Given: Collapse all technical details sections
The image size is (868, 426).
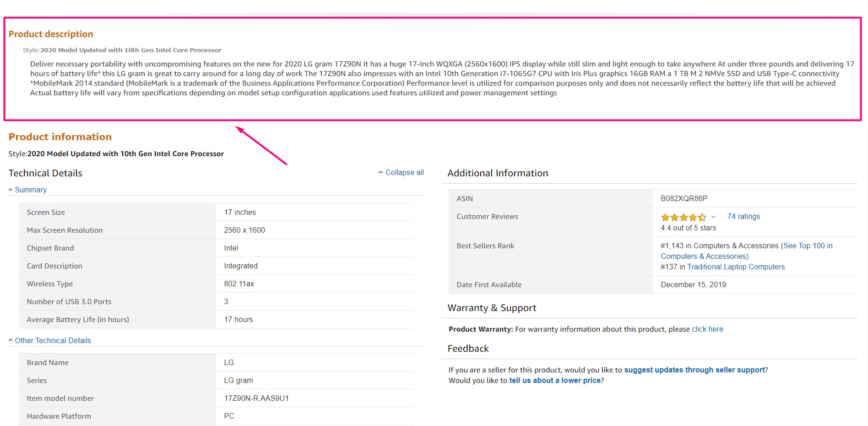Looking at the screenshot, I should (x=401, y=172).
